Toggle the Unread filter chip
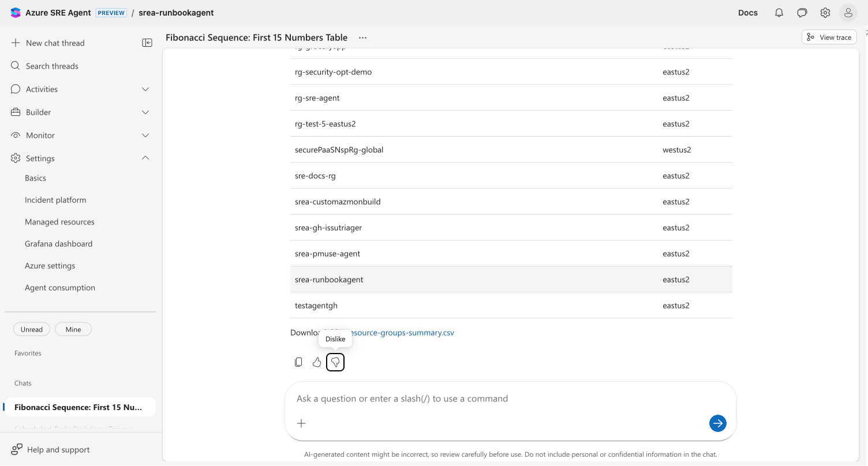This screenshot has width=868, height=466. click(32, 329)
